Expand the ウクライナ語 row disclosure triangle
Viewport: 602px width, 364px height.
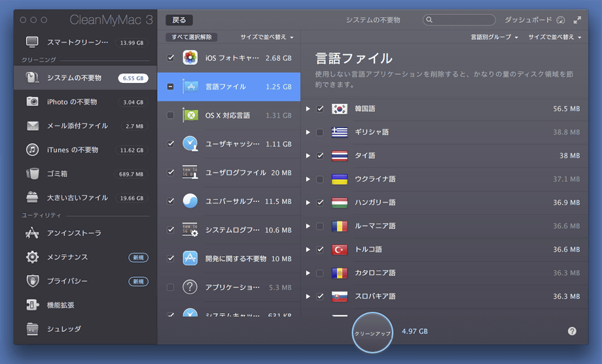pyautogui.click(x=308, y=179)
